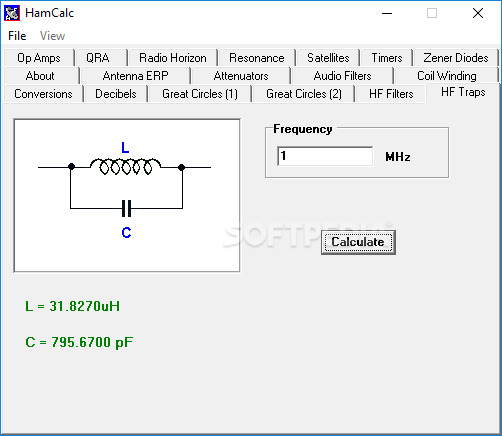Switch to the Op Amps tab
This screenshot has width=502, height=436.
(39, 58)
